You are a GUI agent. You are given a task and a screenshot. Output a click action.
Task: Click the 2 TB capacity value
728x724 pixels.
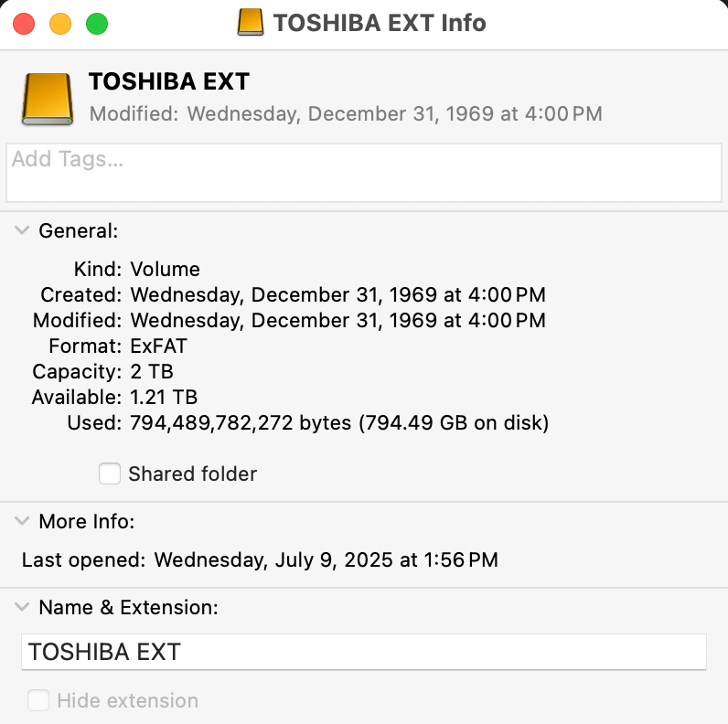(x=152, y=372)
